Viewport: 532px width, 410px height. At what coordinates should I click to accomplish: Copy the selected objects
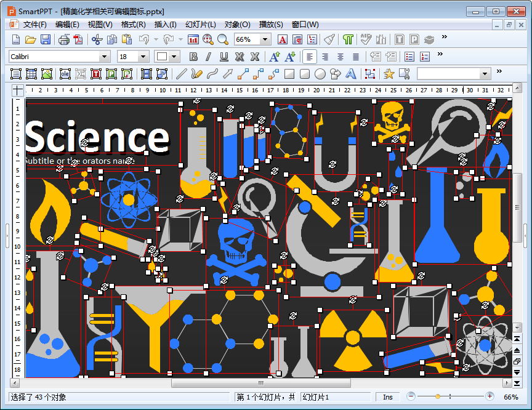click(x=112, y=39)
